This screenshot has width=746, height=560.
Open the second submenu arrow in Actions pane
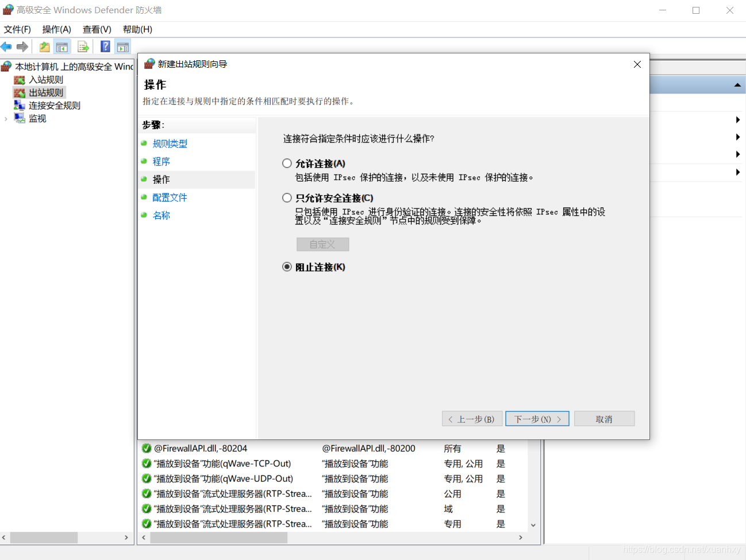coord(738,137)
